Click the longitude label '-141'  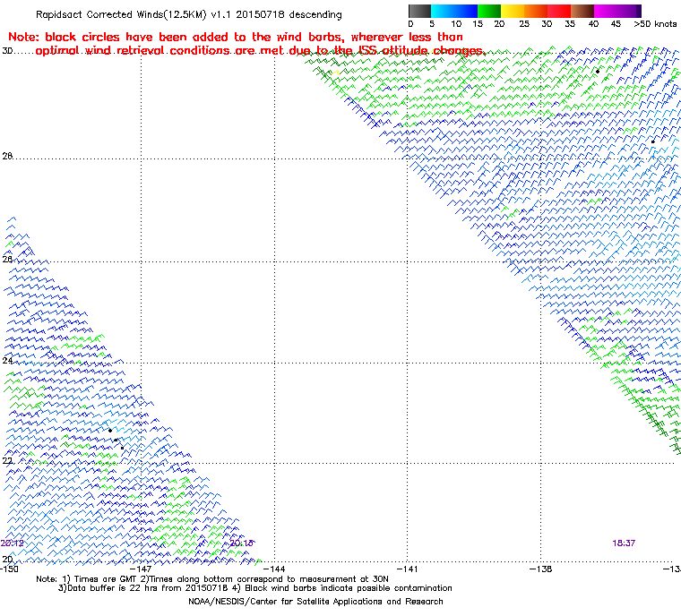(x=408, y=569)
